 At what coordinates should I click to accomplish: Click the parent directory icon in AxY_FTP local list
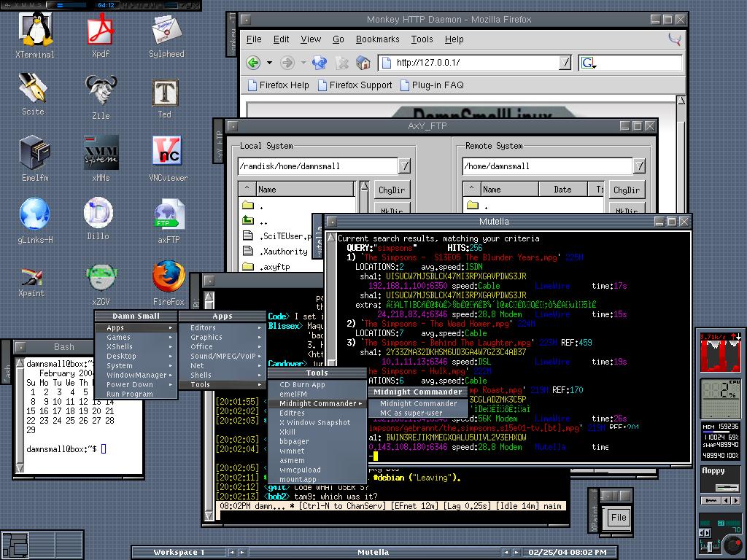[248, 220]
